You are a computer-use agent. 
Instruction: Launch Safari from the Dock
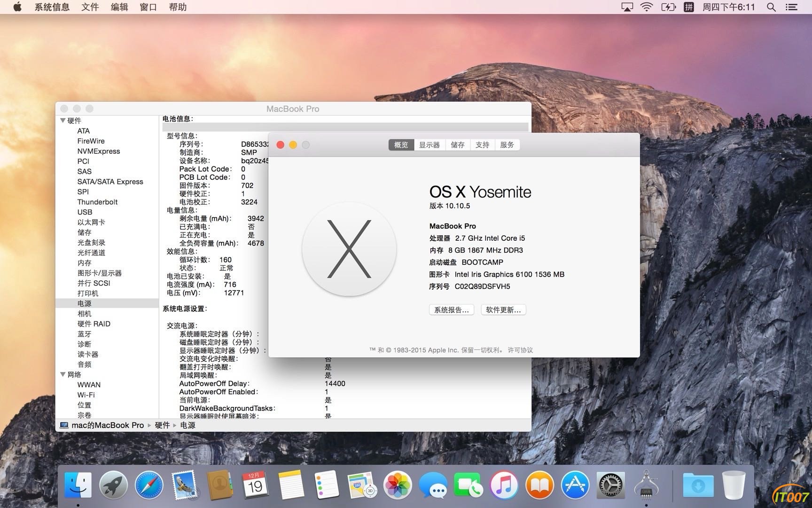[x=149, y=484]
